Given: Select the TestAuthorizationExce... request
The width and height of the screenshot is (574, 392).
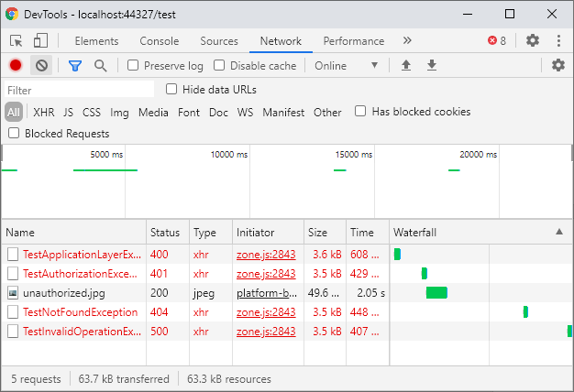Looking at the screenshot, I should pos(80,274).
